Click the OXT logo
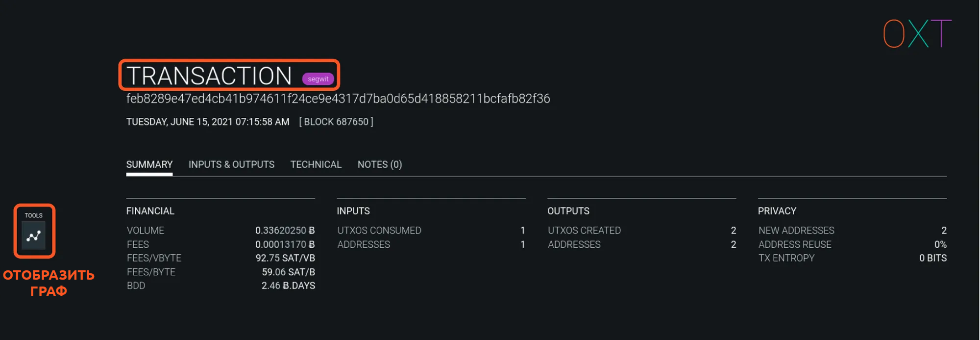Image resolution: width=980 pixels, height=340 pixels. point(917,34)
